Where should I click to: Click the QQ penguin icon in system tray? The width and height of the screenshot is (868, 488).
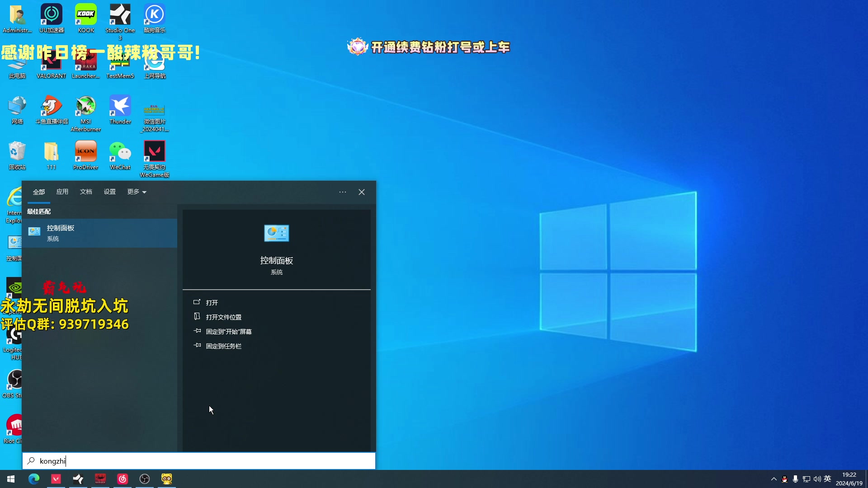784,479
